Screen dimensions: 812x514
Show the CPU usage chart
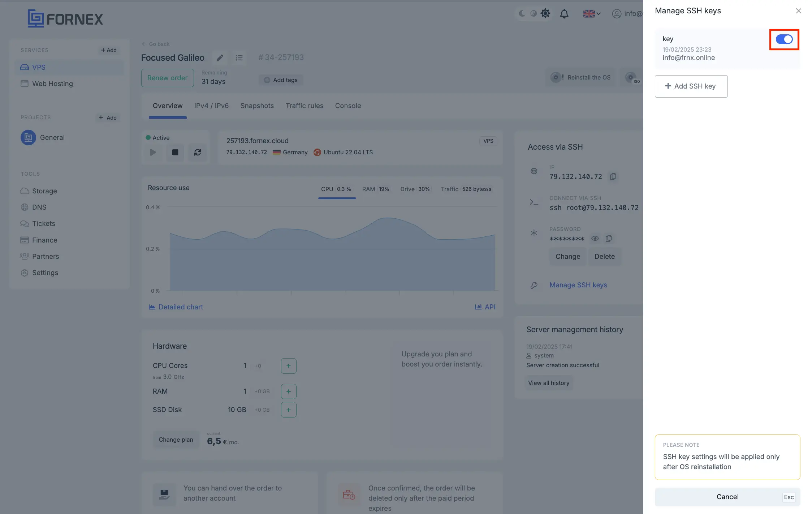[x=337, y=189]
